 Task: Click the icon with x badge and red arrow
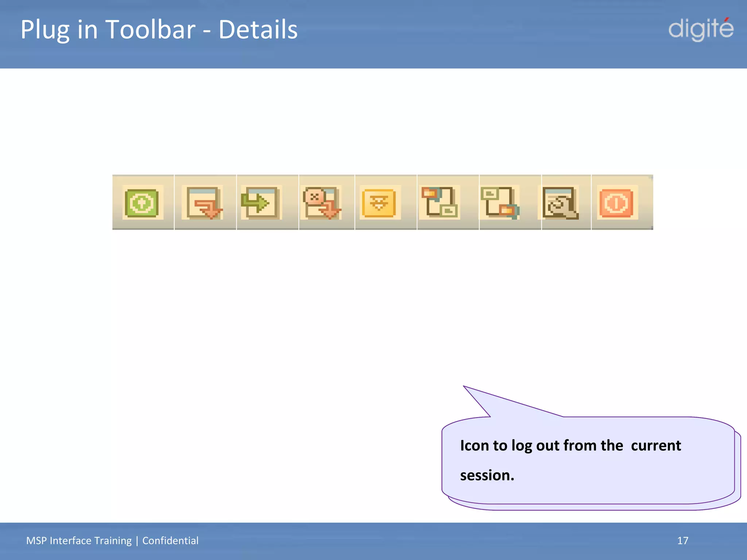tap(322, 203)
